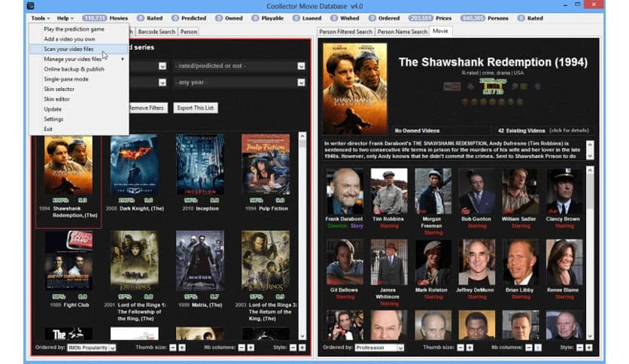Toggle the Rated movies filter circle

pyautogui.click(x=141, y=18)
